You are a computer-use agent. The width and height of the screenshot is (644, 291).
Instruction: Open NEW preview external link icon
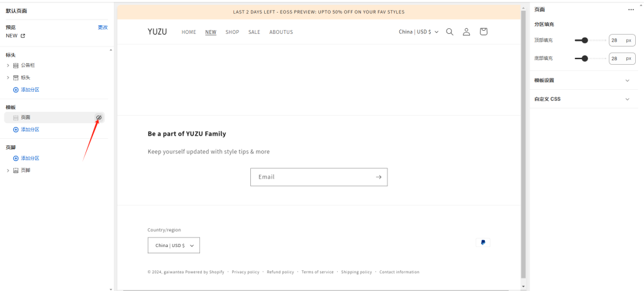(23, 36)
